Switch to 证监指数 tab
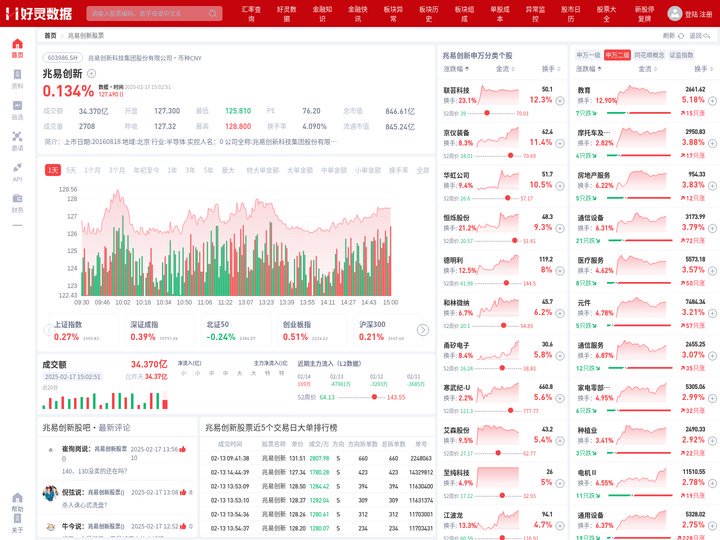Image resolution: width=720 pixels, height=540 pixels. click(681, 55)
